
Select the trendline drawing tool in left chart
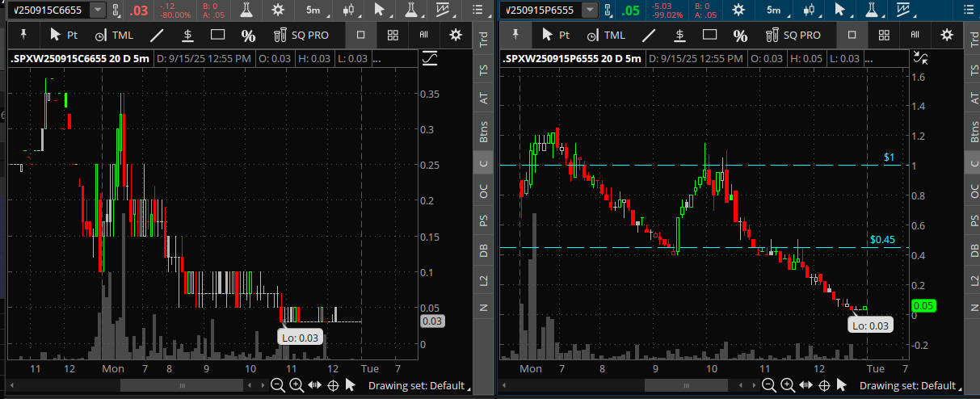pyautogui.click(x=158, y=35)
